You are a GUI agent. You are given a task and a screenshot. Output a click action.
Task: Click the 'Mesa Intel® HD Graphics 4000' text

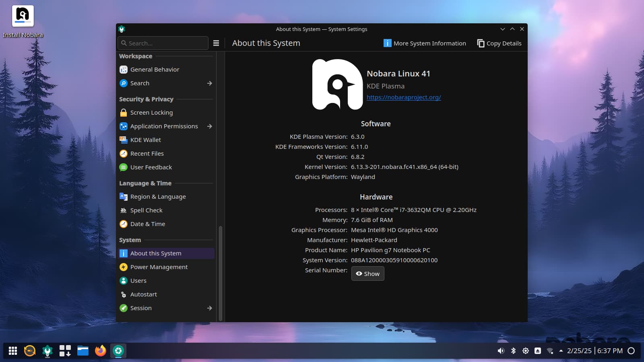tap(394, 230)
